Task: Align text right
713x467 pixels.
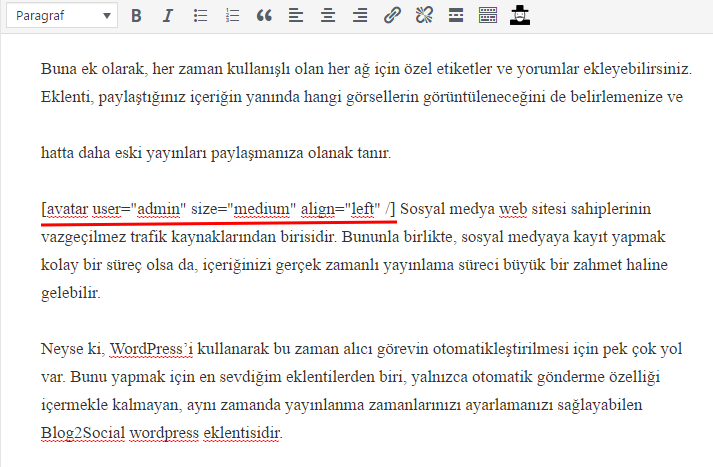Action: [360, 15]
